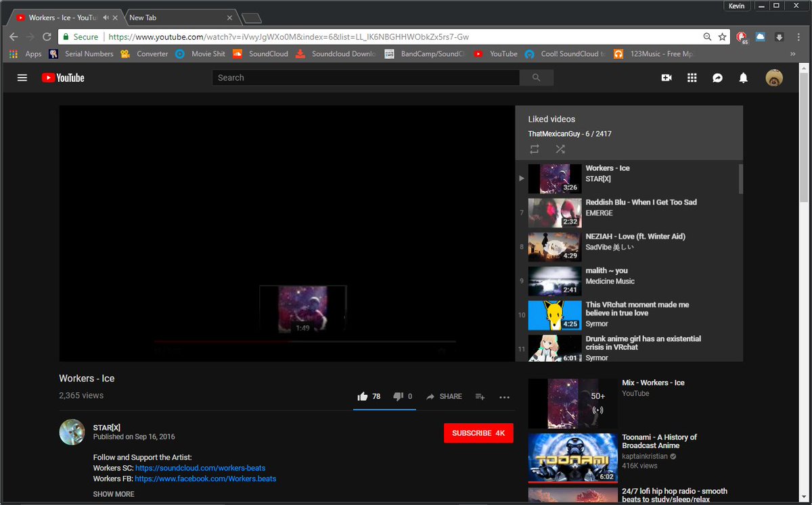Open the BandCamp/SoundCloud bookmark
The image size is (812, 505).
pyautogui.click(x=425, y=54)
